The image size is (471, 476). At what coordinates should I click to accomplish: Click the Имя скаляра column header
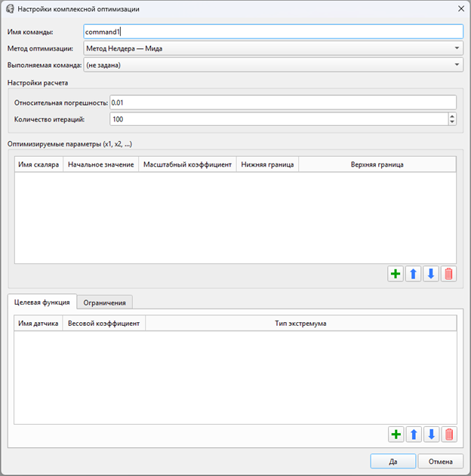(38, 164)
